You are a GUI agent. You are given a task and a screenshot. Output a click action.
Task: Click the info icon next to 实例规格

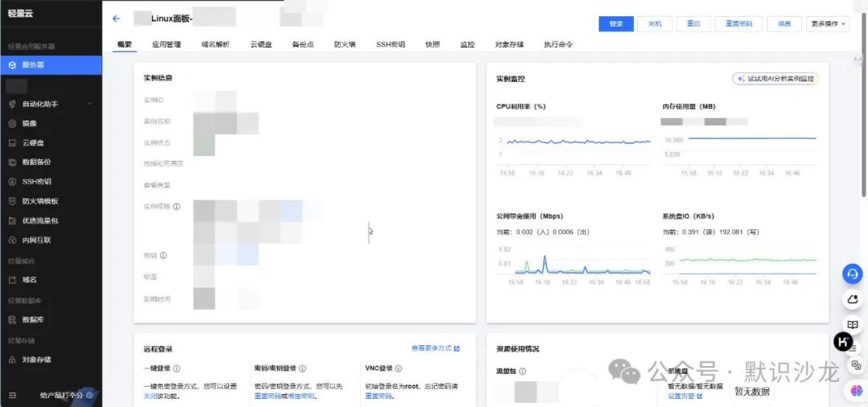click(x=177, y=207)
